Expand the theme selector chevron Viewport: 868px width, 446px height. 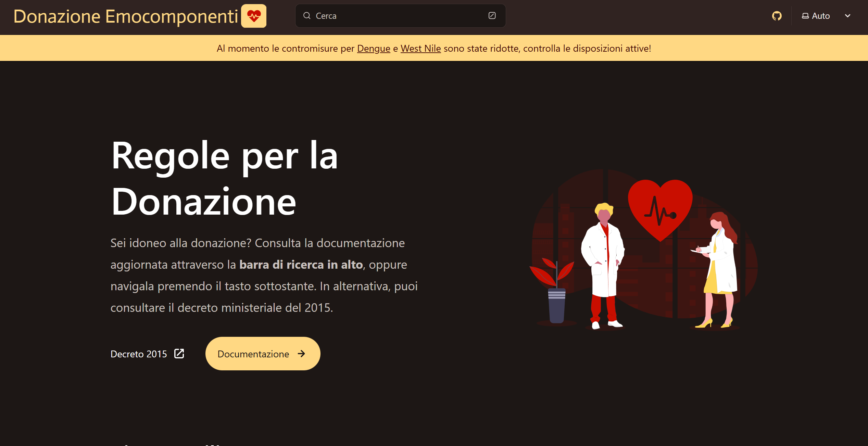point(847,16)
